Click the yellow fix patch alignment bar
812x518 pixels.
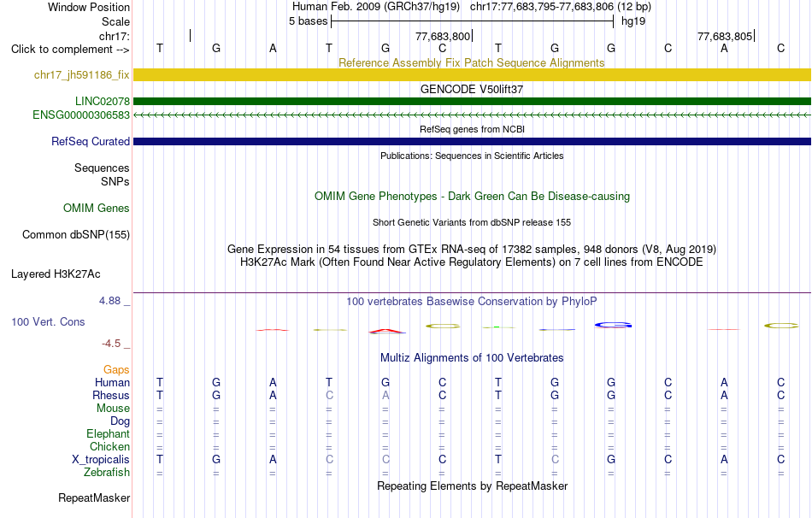pos(472,74)
